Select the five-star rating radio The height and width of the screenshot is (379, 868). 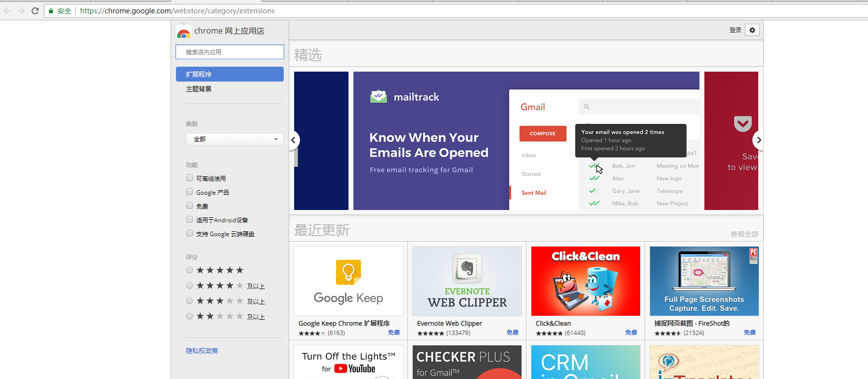[189, 270]
